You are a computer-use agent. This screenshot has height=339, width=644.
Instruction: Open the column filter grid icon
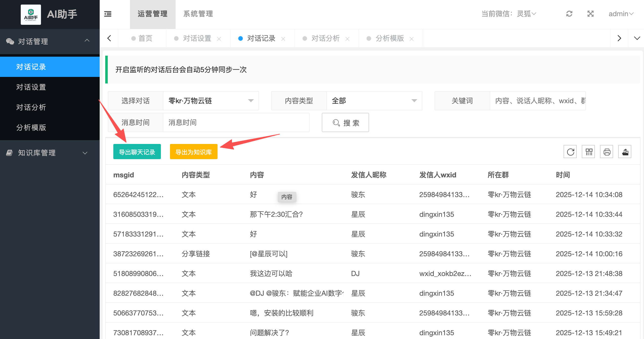coord(589,152)
